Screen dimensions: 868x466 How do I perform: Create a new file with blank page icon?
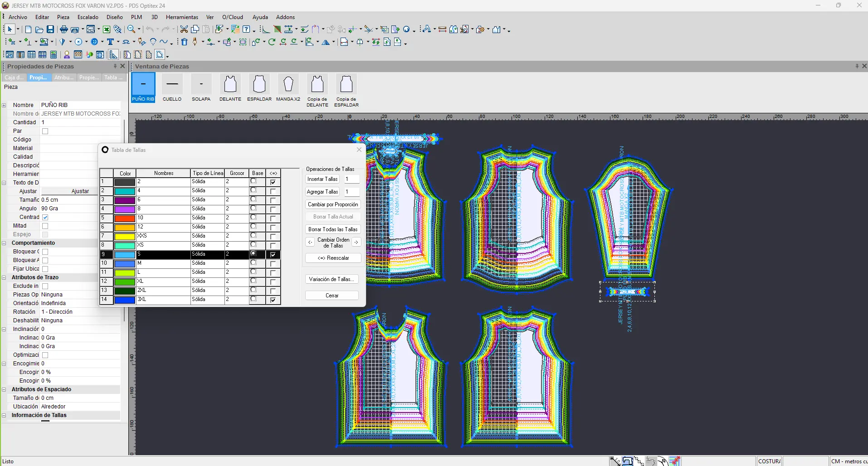pos(28,29)
